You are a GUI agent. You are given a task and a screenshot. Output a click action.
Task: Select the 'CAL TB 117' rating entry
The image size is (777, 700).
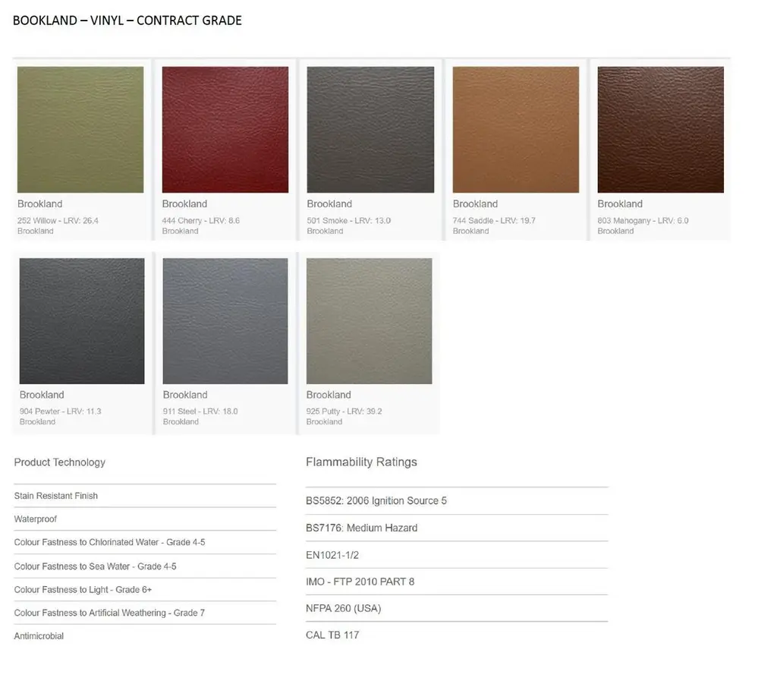pyautogui.click(x=332, y=635)
